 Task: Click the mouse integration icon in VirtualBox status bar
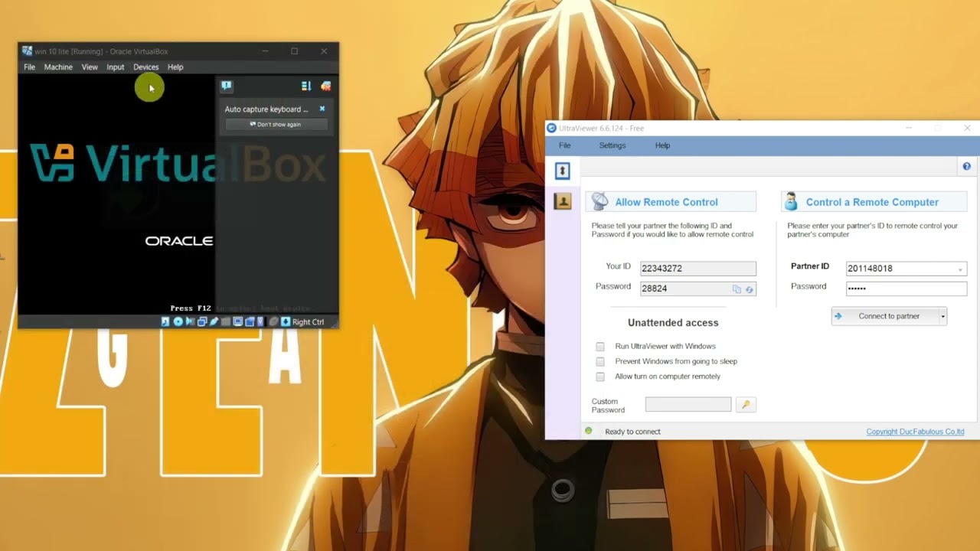point(273,321)
